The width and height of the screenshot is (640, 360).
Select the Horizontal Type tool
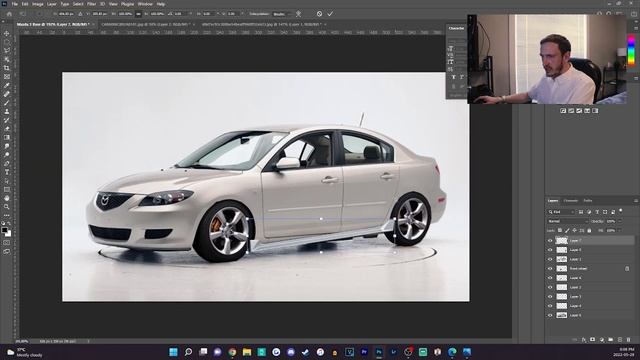7,172
